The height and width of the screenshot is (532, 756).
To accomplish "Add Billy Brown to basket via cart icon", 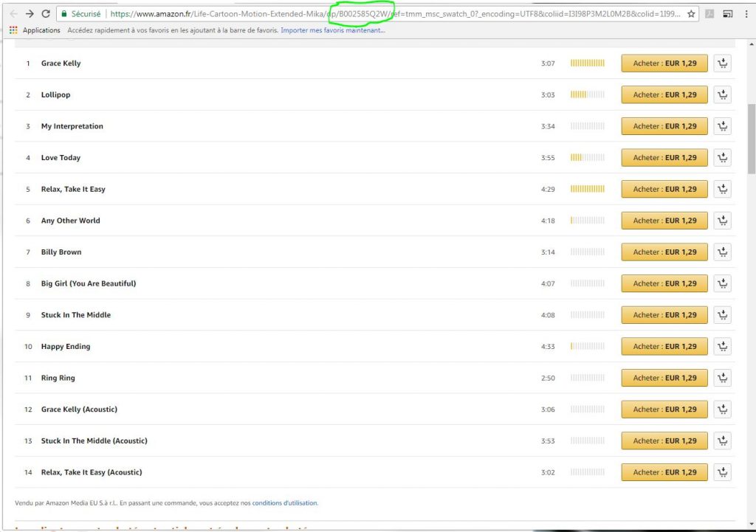I will point(722,252).
